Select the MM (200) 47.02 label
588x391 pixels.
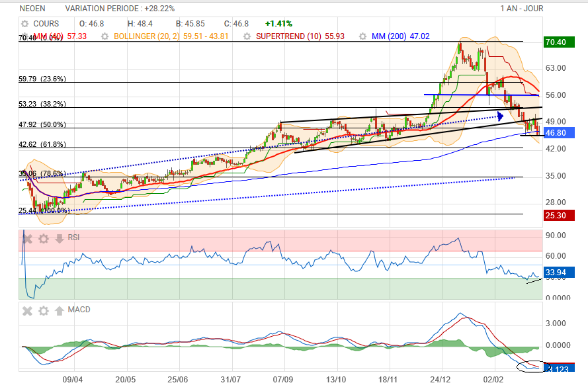click(401, 36)
